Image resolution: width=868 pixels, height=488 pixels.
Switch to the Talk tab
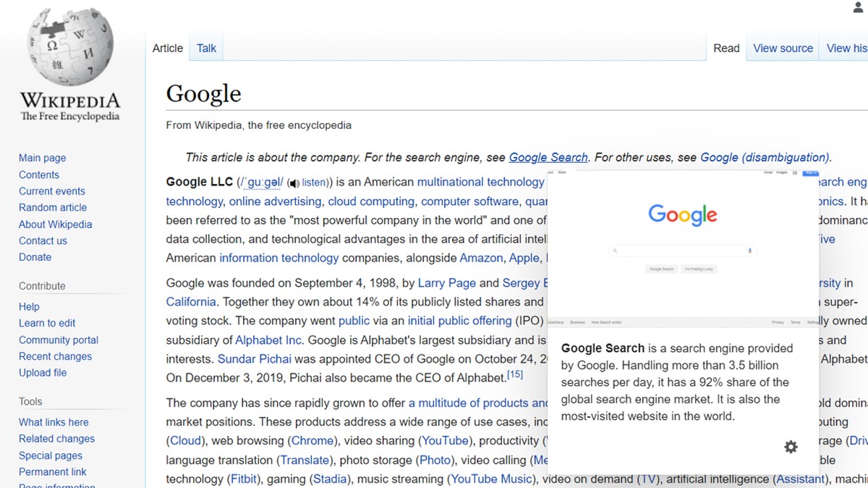[x=206, y=48]
